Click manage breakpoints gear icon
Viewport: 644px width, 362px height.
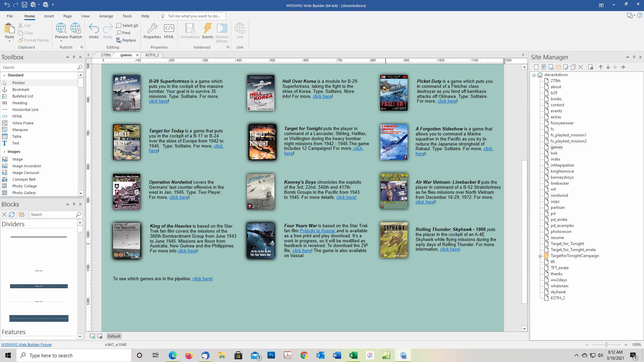(100, 336)
